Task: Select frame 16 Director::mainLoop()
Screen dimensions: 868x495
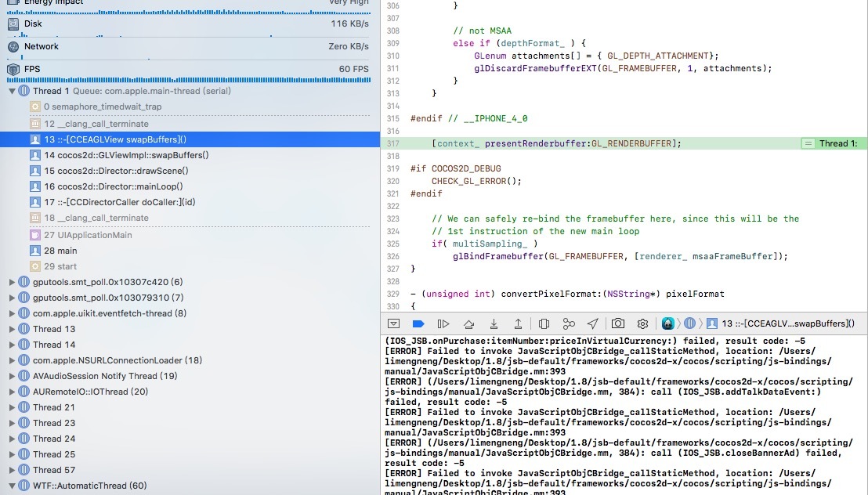Action: tap(190, 186)
